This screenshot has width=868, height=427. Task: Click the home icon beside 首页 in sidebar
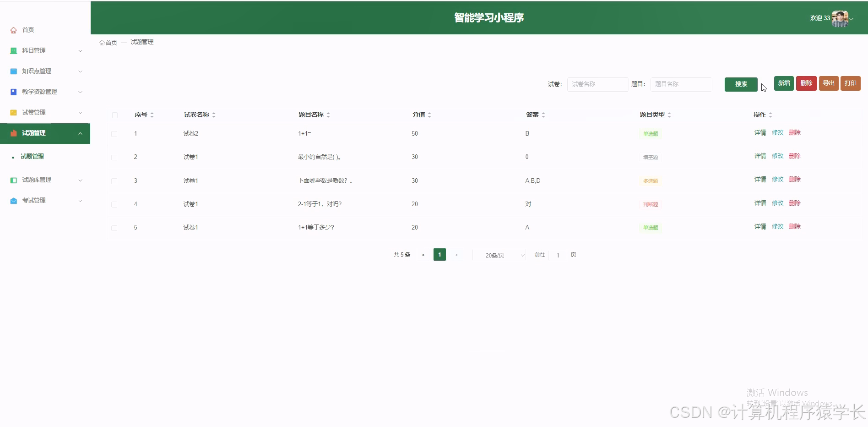[13, 30]
